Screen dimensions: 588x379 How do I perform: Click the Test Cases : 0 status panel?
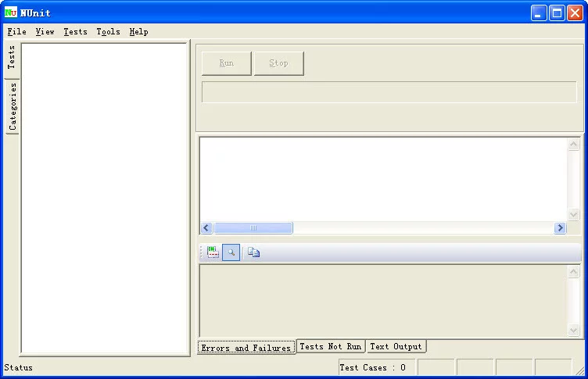[377, 367]
